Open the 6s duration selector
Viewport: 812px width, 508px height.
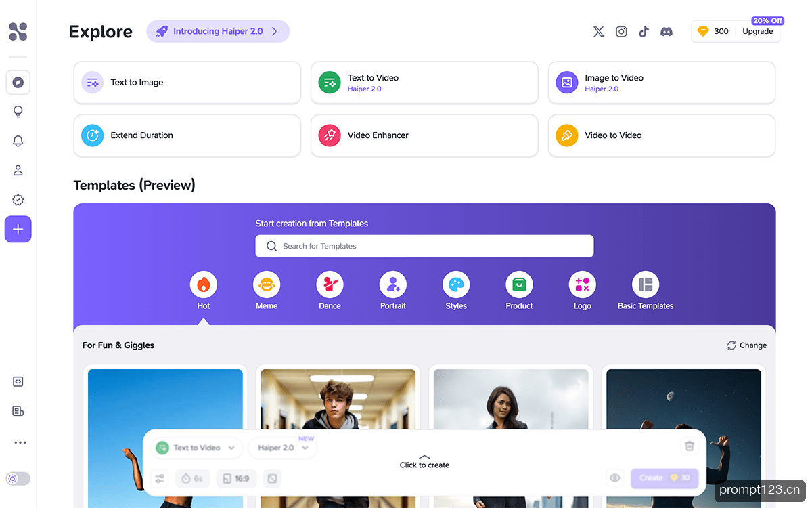(193, 478)
